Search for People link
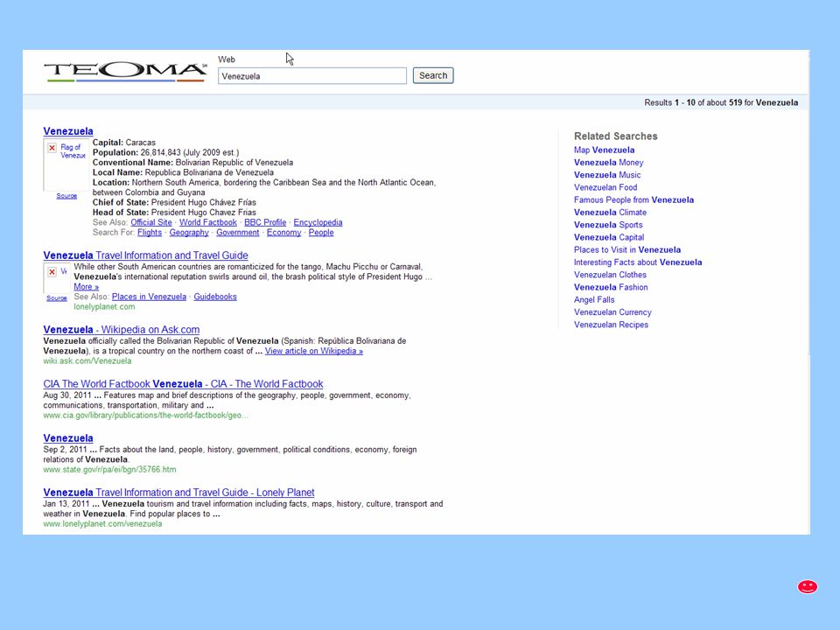Screen dimensions: 840x630 coord(321,233)
